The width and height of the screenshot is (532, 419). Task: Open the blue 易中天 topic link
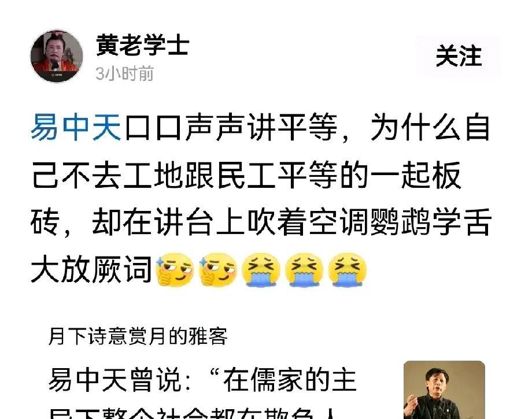tap(76, 128)
